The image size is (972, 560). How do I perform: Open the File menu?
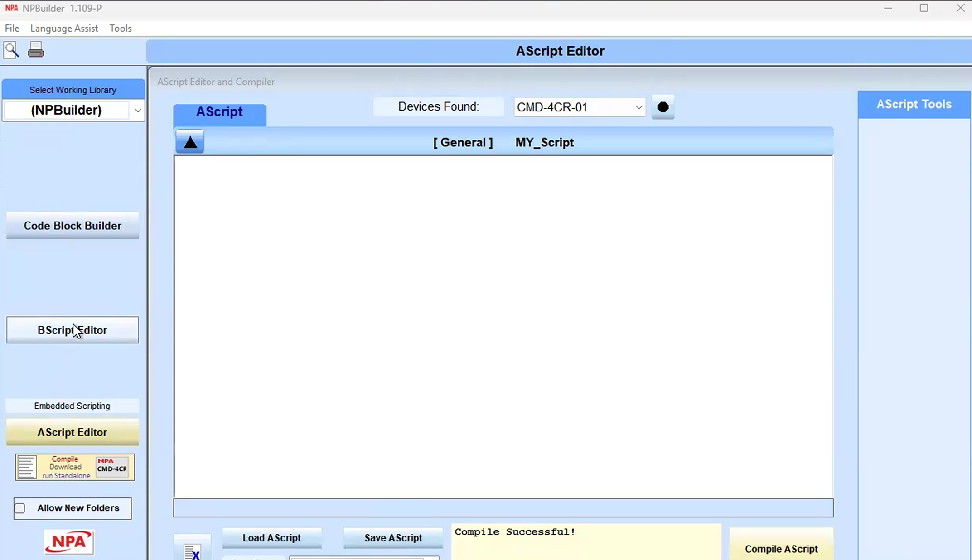click(x=12, y=28)
